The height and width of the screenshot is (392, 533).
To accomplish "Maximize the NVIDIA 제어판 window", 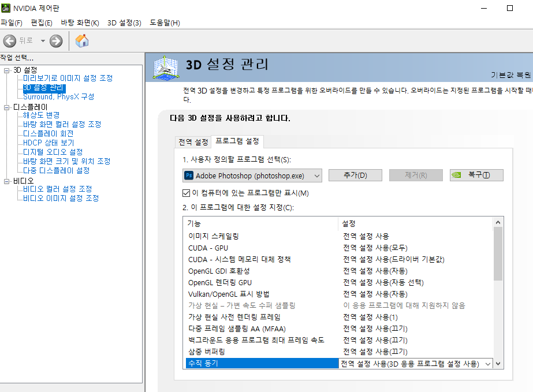I will [x=509, y=8].
